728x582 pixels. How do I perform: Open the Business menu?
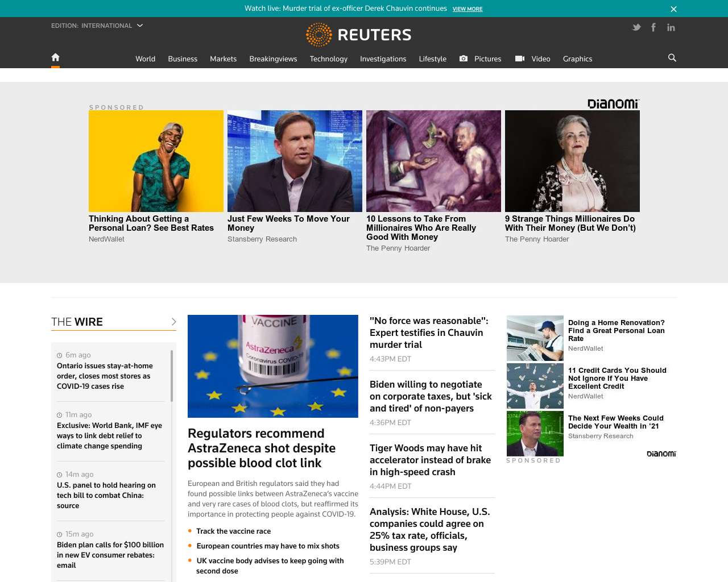tap(183, 59)
